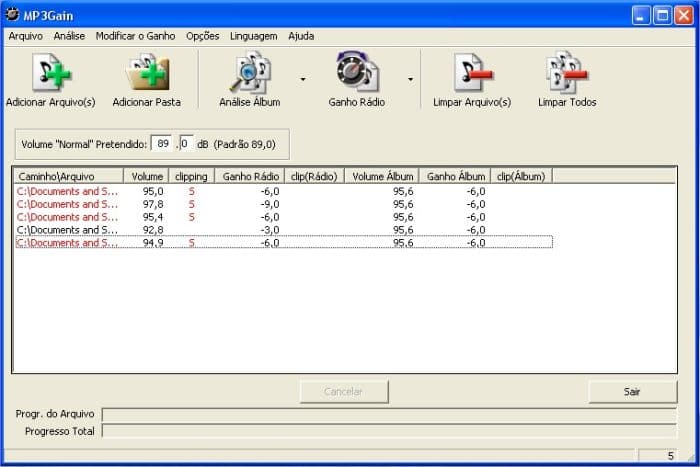This screenshot has width=700, height=467.
Task: Expand the Análise Álbum dropdown arrow
Action: (x=303, y=79)
